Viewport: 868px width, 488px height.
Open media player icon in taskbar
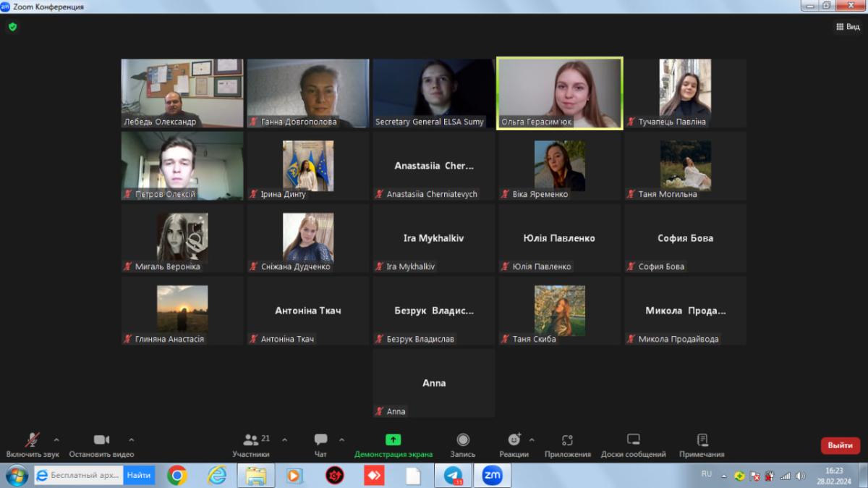(x=294, y=476)
